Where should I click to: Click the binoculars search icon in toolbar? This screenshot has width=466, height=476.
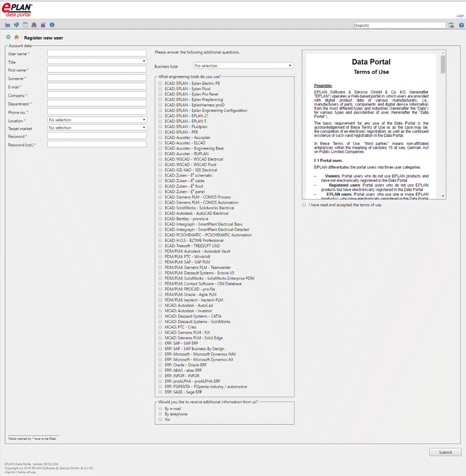point(34,25)
